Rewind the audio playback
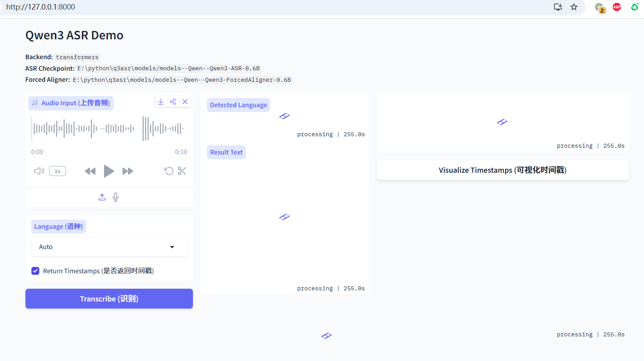The image size is (644, 361). pos(90,171)
